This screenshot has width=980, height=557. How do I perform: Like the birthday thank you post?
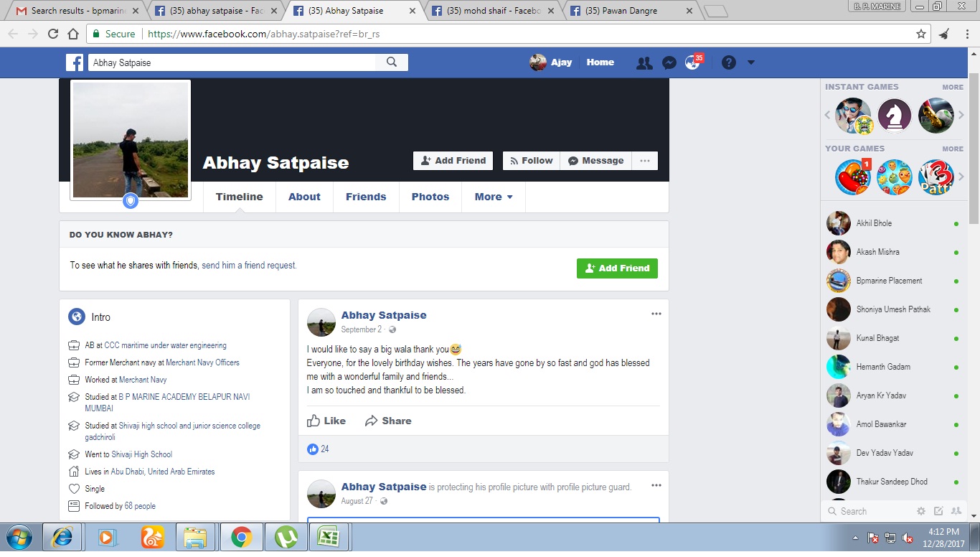(326, 421)
